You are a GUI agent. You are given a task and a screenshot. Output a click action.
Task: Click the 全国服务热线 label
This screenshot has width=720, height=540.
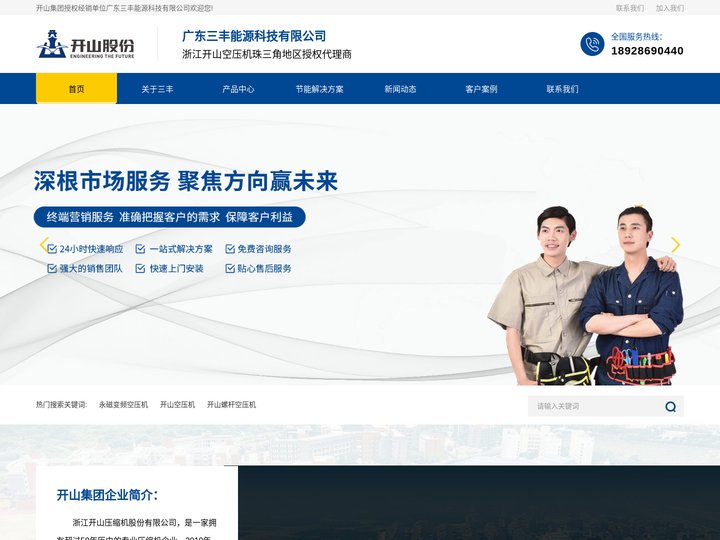pos(636,36)
